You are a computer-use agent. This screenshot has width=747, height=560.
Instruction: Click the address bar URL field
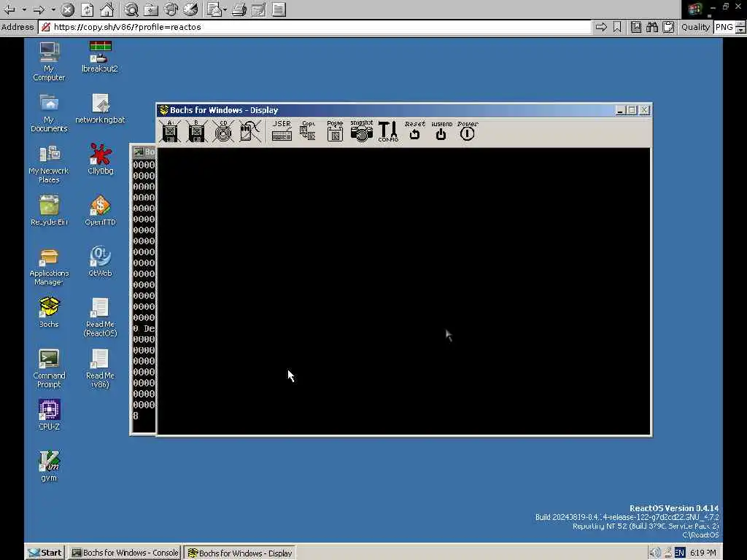click(315, 27)
